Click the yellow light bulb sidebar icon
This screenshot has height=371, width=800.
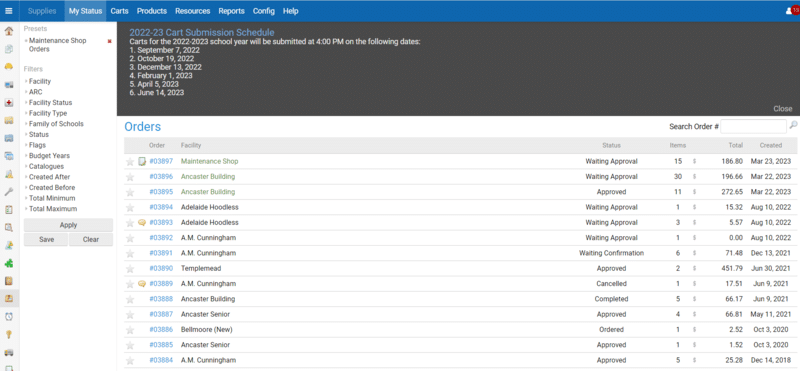[x=9, y=334]
